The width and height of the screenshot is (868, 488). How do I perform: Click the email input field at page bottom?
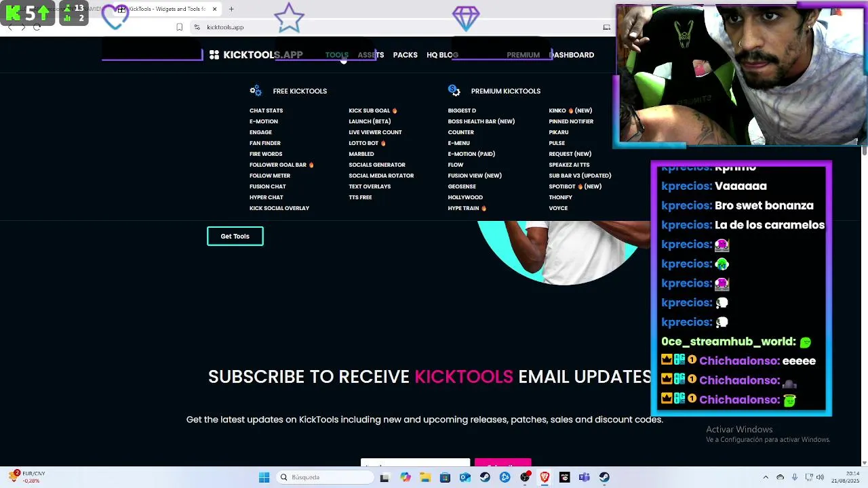tap(415, 464)
